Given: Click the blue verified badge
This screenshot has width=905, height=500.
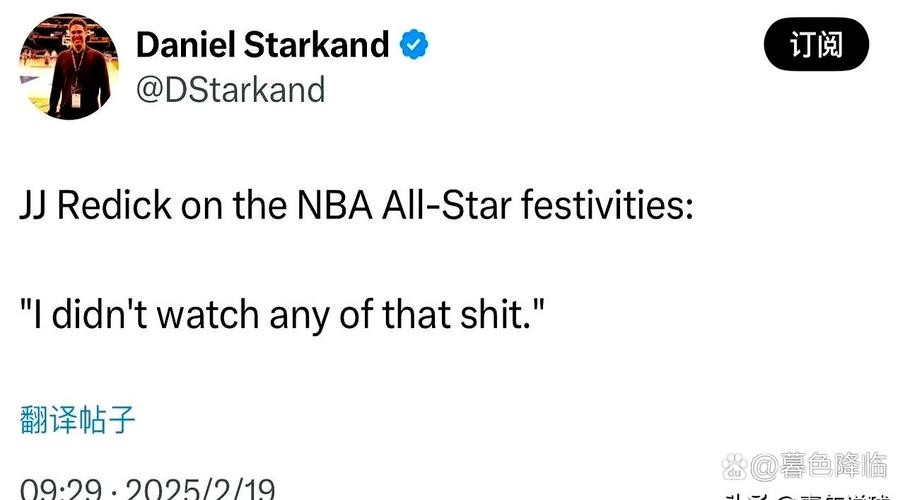Looking at the screenshot, I should tap(415, 44).
